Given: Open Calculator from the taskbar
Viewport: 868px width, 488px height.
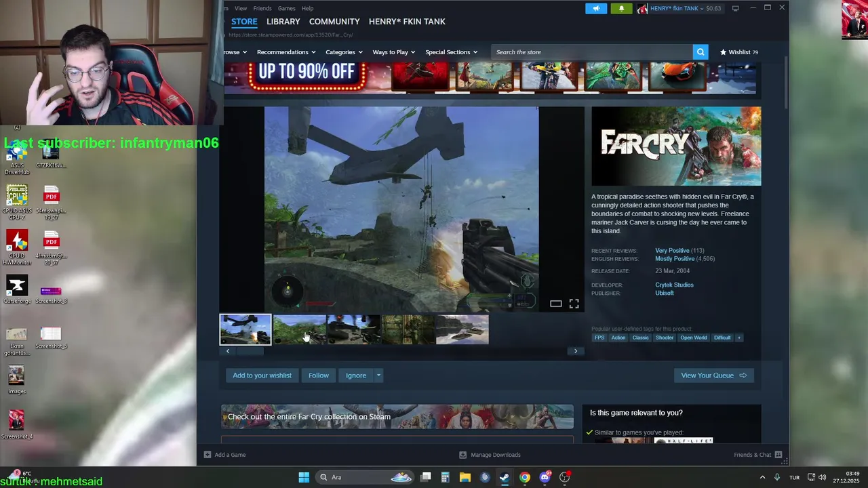Looking at the screenshot, I should [x=445, y=477].
